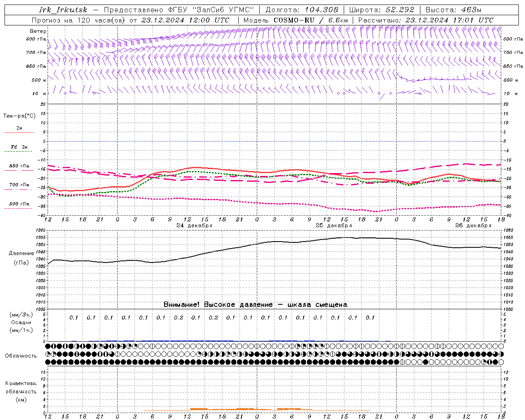Click the "26 декабря" date label
Viewport: 525px width, 420px height.
pos(473,226)
